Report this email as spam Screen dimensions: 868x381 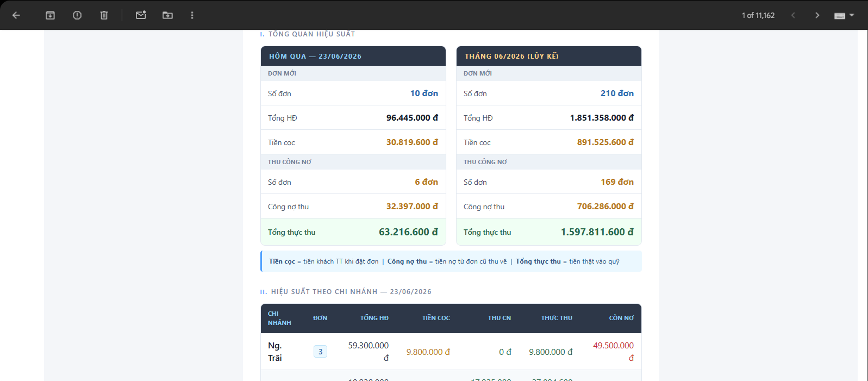(77, 15)
